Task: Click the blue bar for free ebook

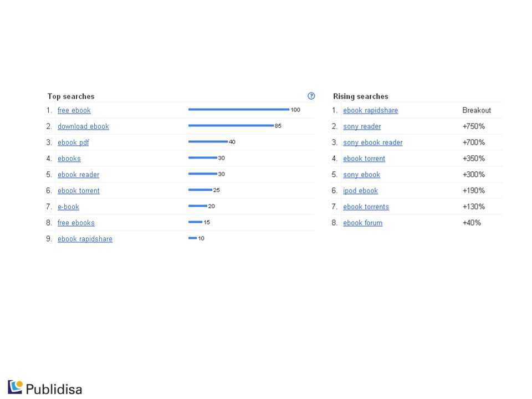Action: (239, 109)
